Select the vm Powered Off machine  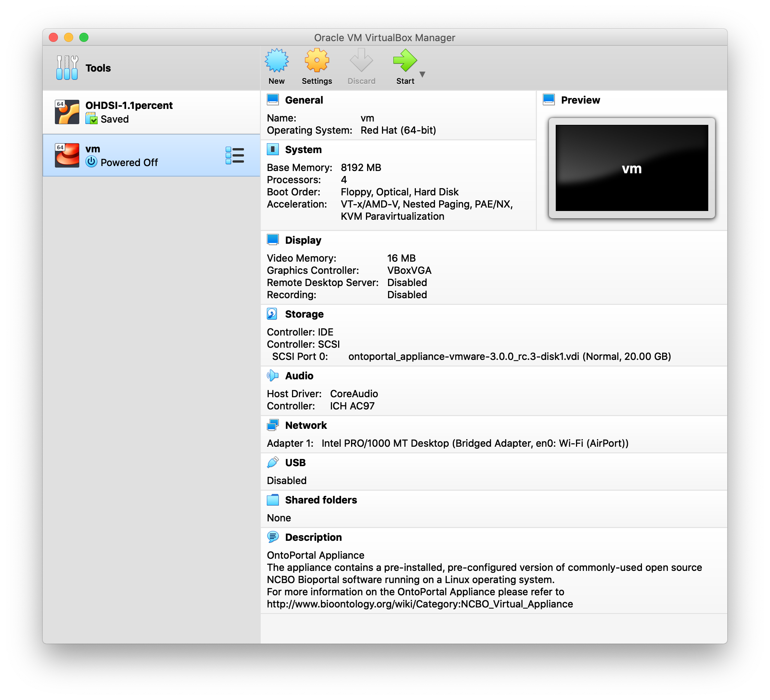click(129, 155)
